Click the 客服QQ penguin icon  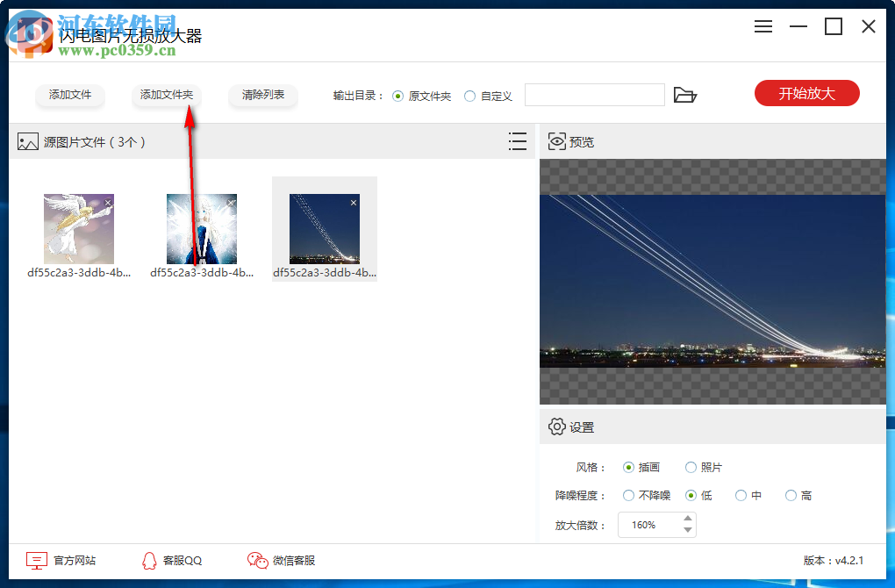[148, 560]
